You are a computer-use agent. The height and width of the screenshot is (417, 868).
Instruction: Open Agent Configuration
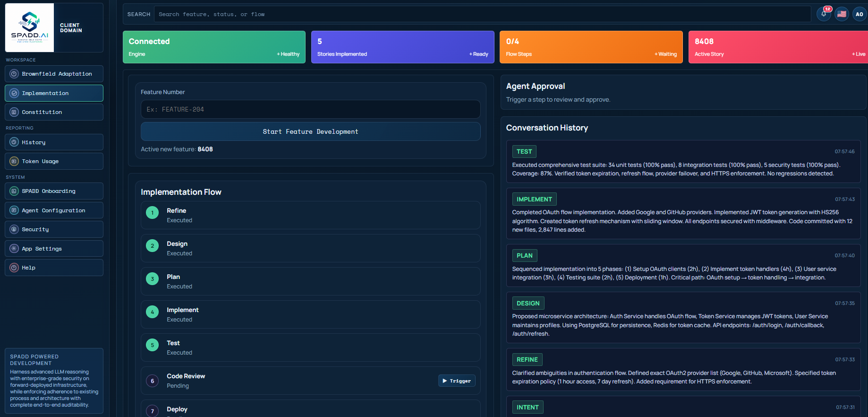[x=54, y=210]
